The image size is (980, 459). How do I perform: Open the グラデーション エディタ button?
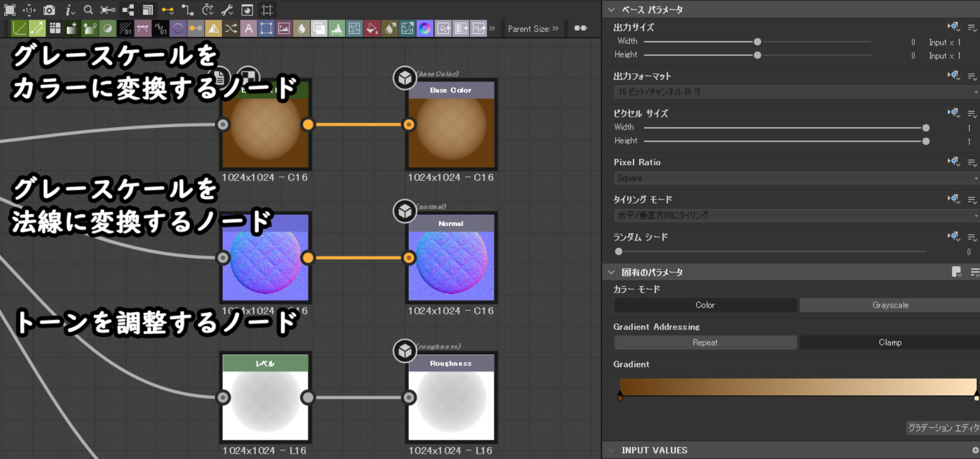(x=943, y=428)
